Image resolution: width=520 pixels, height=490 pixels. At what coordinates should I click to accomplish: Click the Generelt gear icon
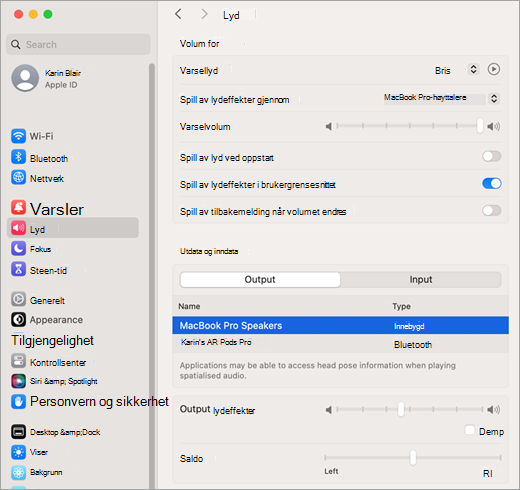click(18, 299)
